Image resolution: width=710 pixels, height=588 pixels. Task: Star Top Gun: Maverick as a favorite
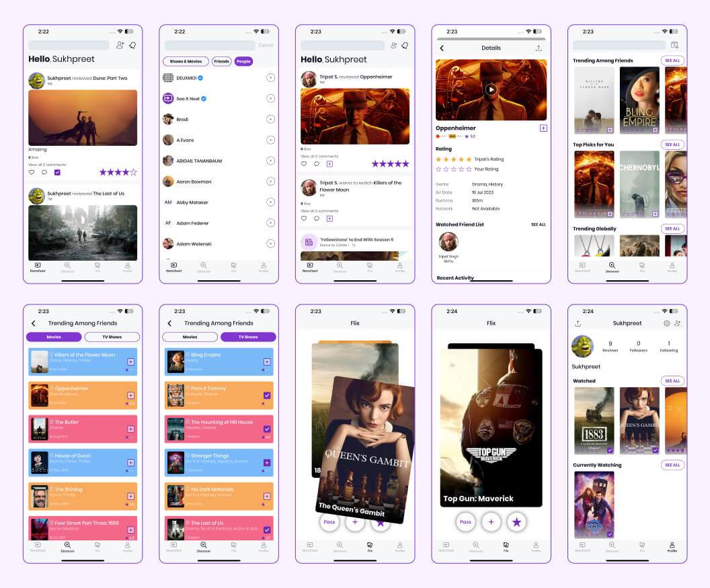[516, 522]
